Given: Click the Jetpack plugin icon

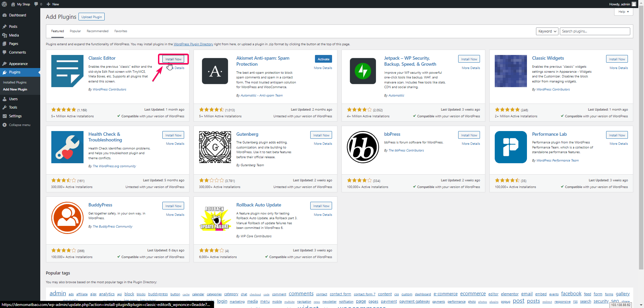Looking at the screenshot, I should (x=363, y=71).
